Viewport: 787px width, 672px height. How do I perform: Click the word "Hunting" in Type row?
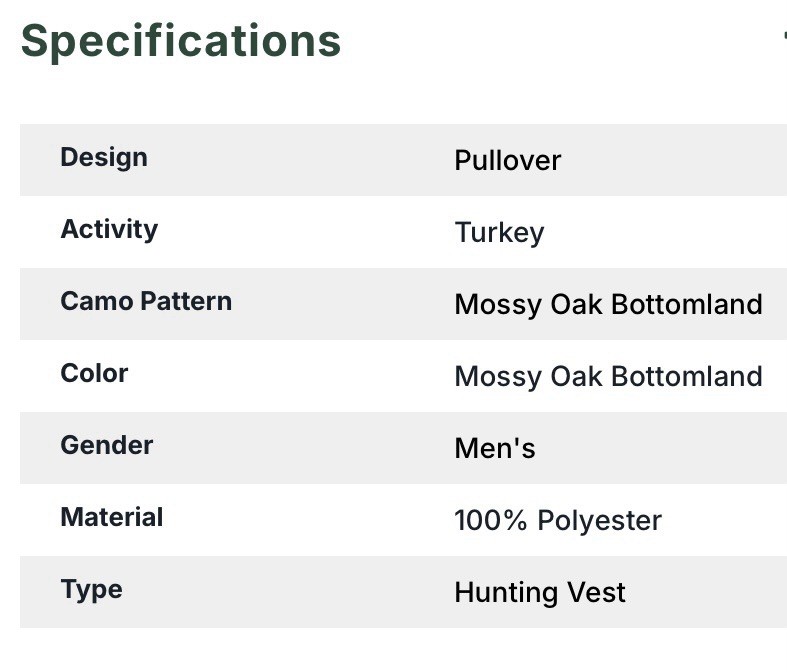coord(501,593)
